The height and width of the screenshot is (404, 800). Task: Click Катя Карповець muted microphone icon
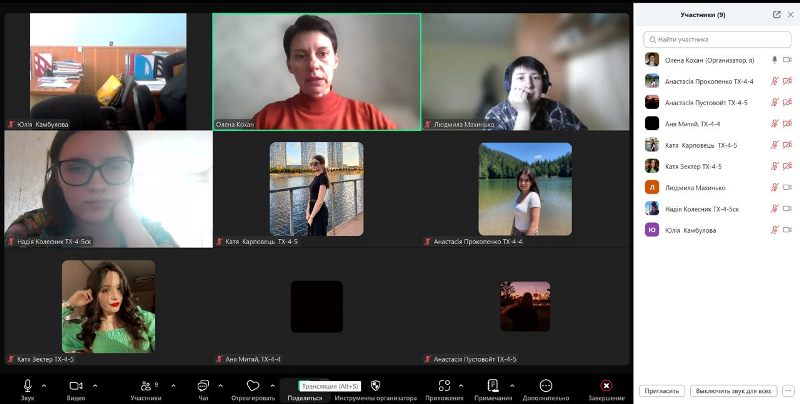coord(774,145)
